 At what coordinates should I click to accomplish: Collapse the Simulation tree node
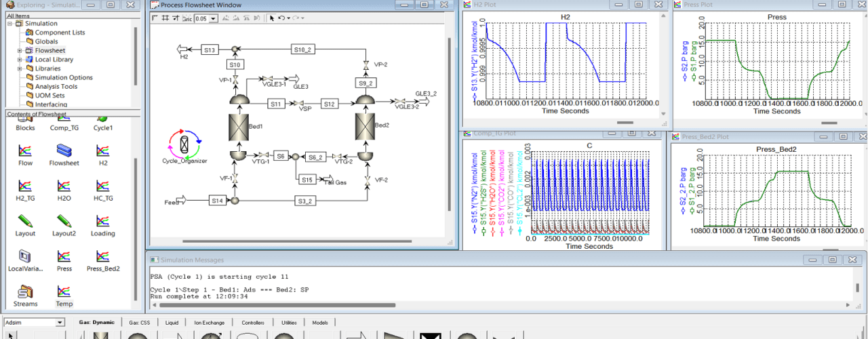tap(10, 23)
